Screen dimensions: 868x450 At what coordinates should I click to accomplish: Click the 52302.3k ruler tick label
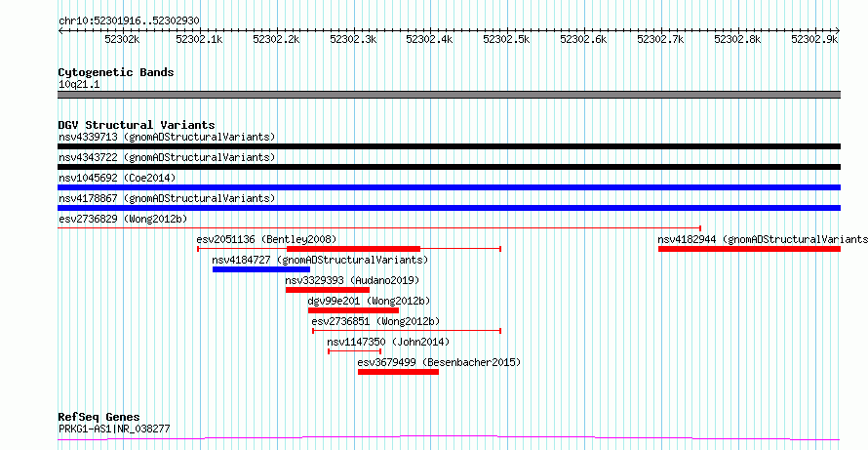pyautogui.click(x=353, y=39)
